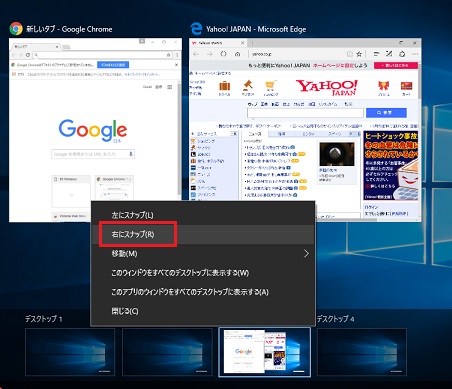The width and height of the screenshot is (452, 389).
Task: Open the highlighted desktop thumbnail showing browser windows
Action: coord(264,352)
